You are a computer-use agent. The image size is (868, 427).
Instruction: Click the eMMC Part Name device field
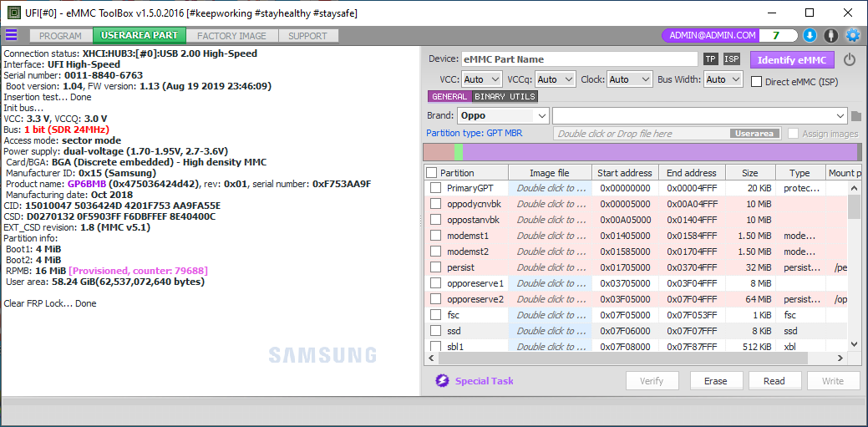579,59
